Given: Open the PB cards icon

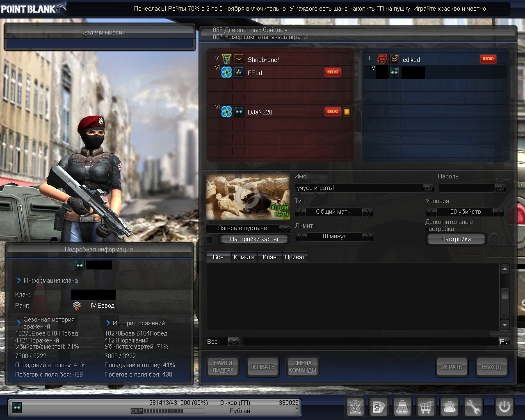Looking at the screenshot, I should (x=379, y=407).
